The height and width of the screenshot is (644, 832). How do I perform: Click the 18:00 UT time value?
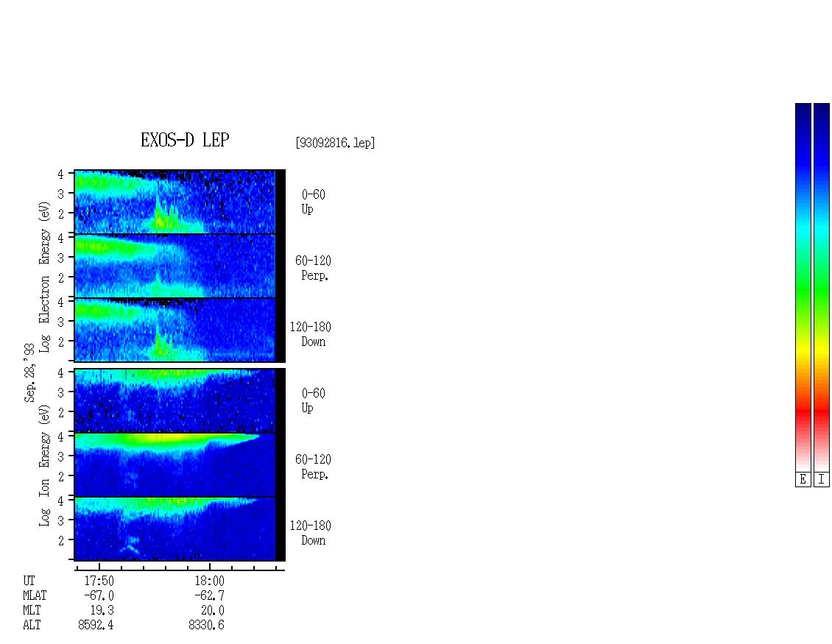point(210,581)
